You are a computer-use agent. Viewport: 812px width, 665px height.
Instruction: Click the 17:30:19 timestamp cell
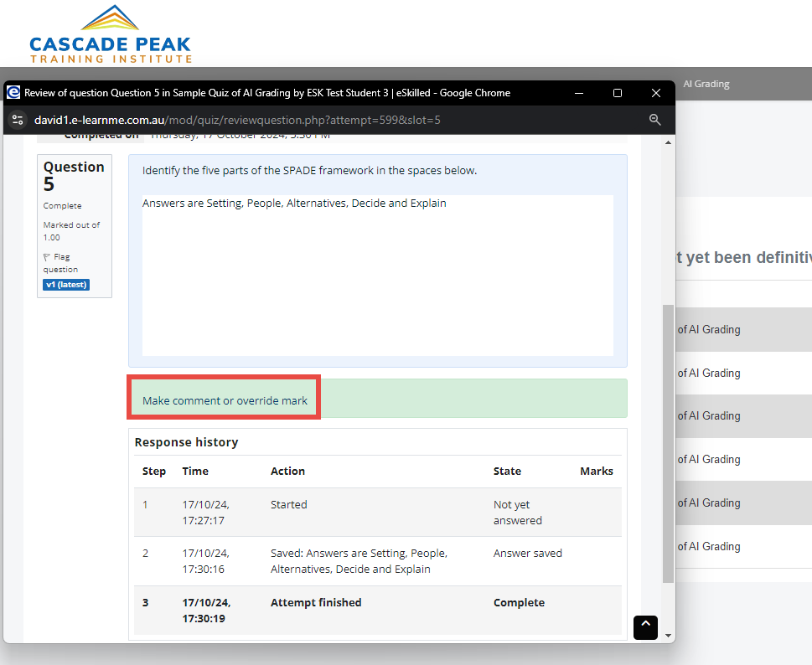tap(207, 611)
